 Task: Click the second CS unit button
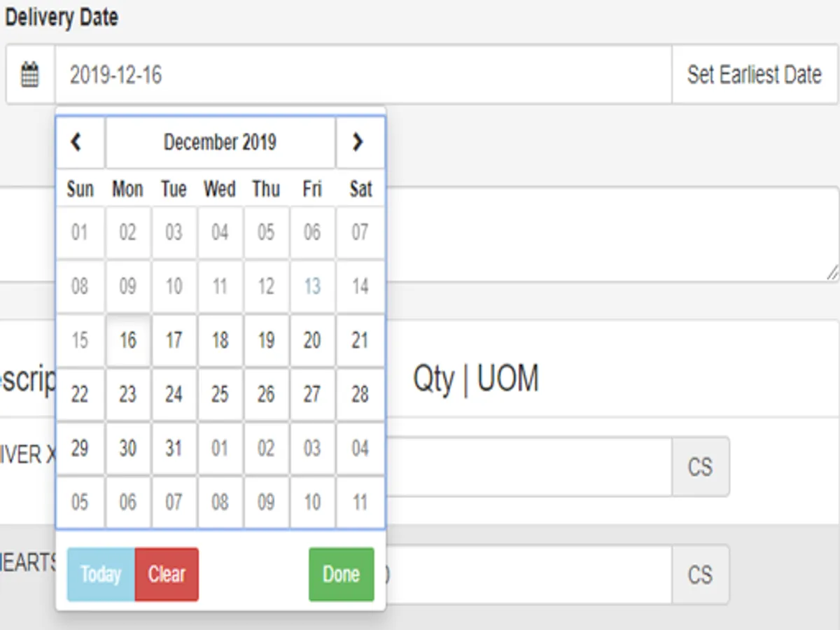[x=700, y=575]
